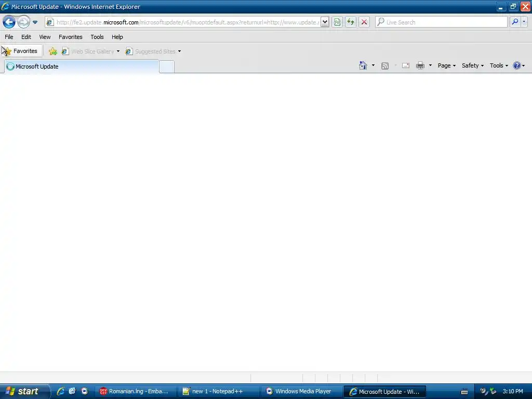Expand the Print options dropdown arrow

pos(430,65)
